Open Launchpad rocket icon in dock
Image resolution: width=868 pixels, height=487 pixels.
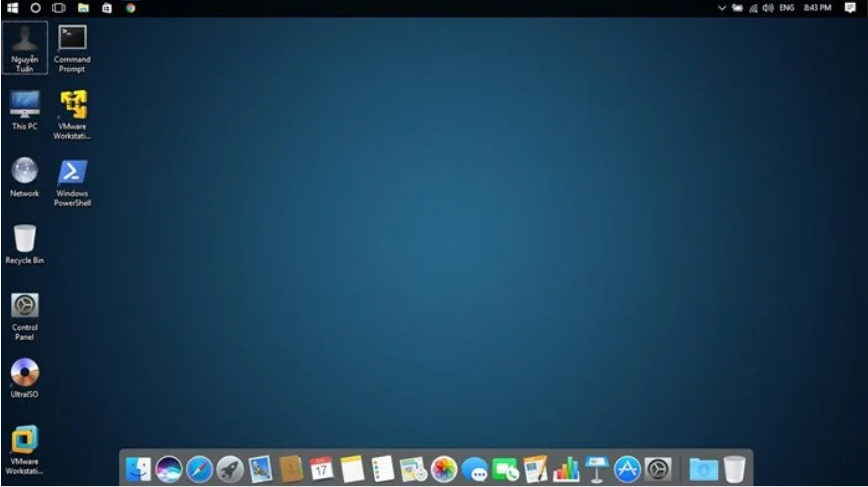pos(230,469)
